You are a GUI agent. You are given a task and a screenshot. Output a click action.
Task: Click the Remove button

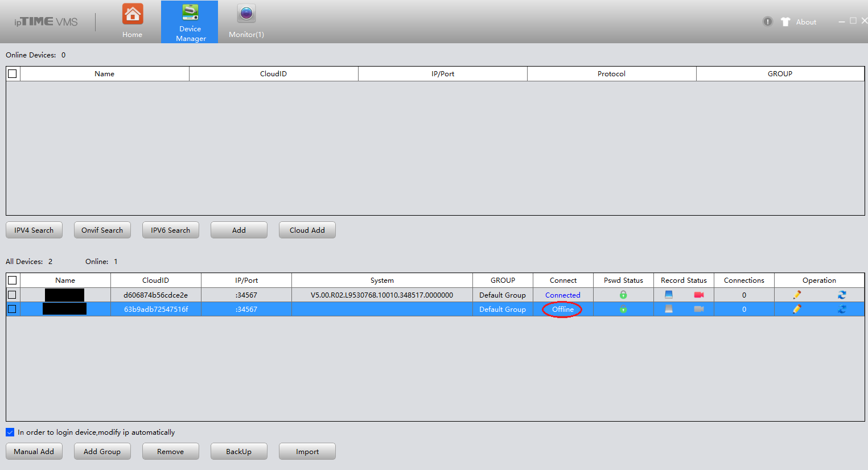coord(171,451)
